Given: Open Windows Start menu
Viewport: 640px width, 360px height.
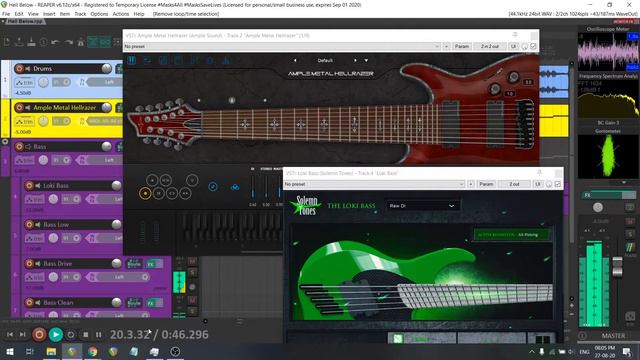Looking at the screenshot, I should pos(9,351).
